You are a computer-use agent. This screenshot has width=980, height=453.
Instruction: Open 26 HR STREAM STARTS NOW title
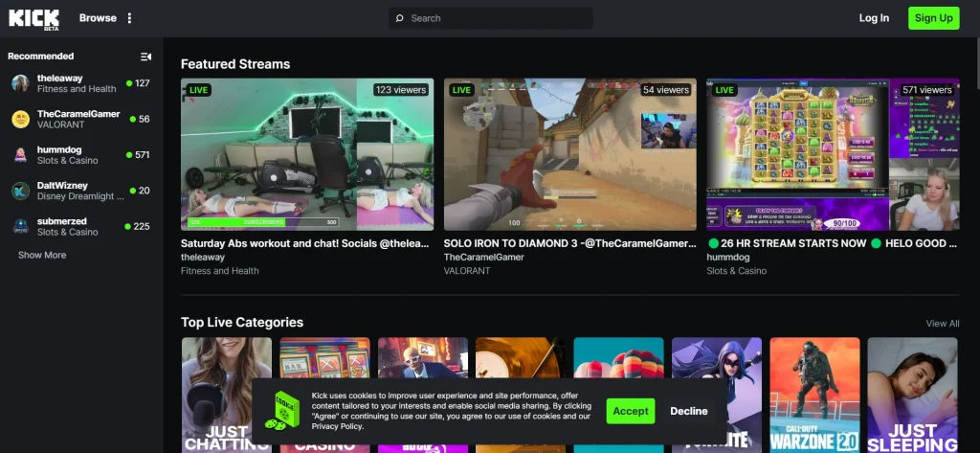point(833,243)
